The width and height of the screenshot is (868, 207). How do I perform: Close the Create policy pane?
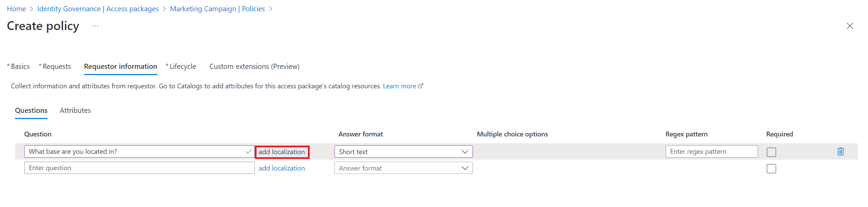850,26
